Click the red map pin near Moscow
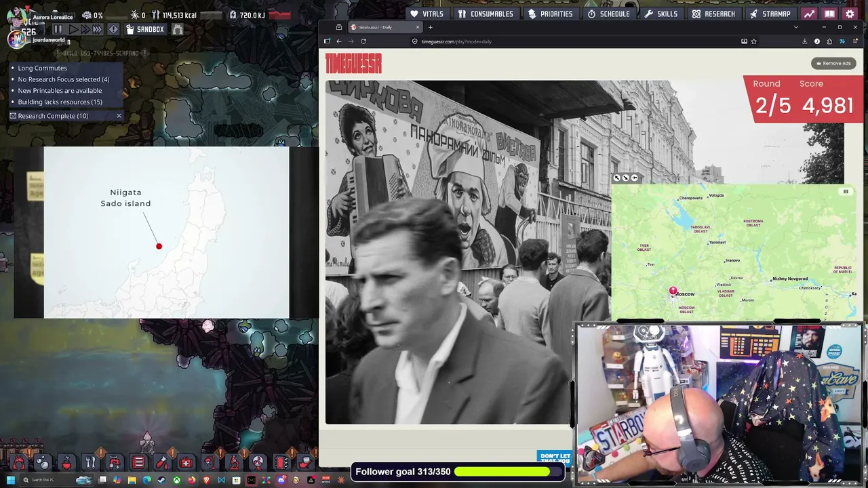 click(x=673, y=291)
